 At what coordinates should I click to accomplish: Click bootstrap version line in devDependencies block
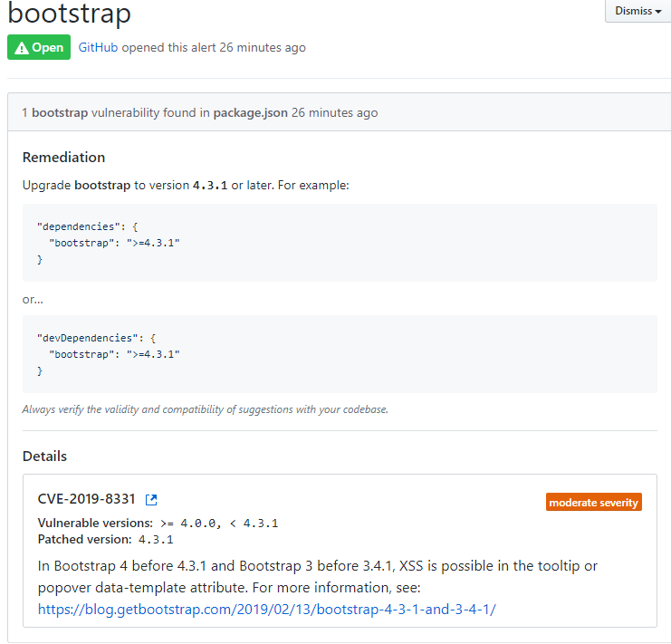coord(114,355)
